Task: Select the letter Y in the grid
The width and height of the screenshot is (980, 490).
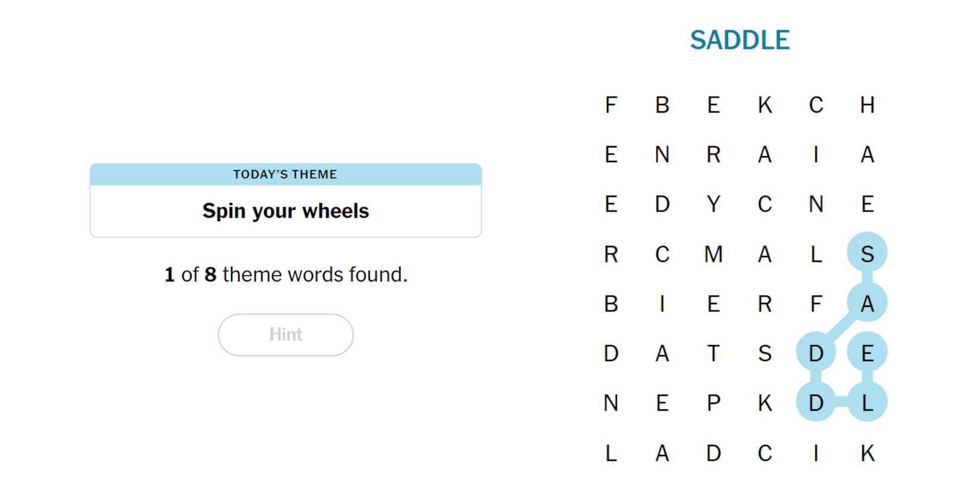Action: (713, 204)
